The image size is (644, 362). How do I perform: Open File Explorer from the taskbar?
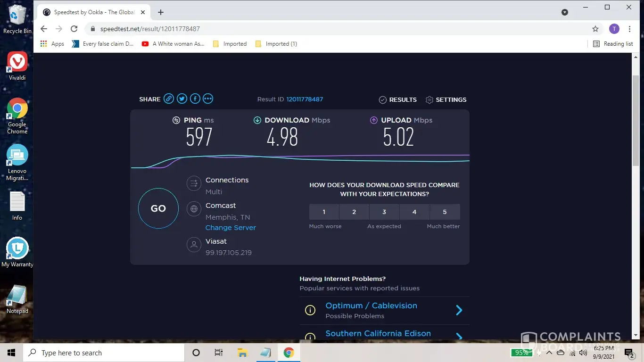(242, 353)
